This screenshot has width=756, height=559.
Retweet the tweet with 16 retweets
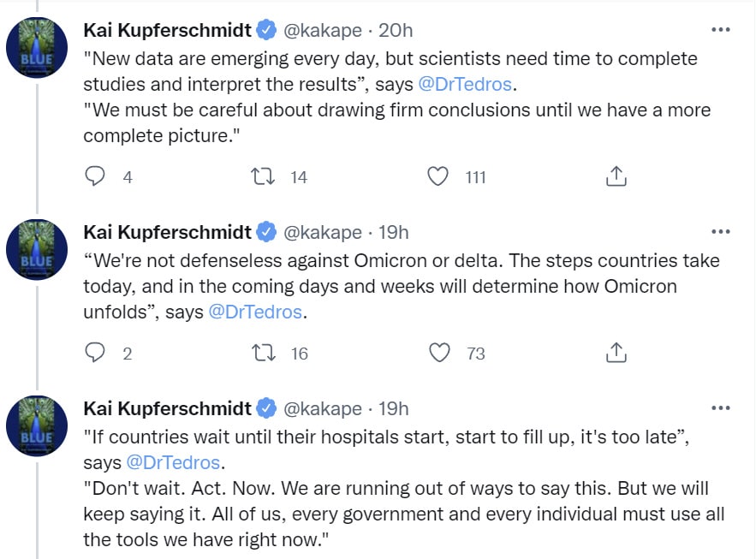point(264,353)
